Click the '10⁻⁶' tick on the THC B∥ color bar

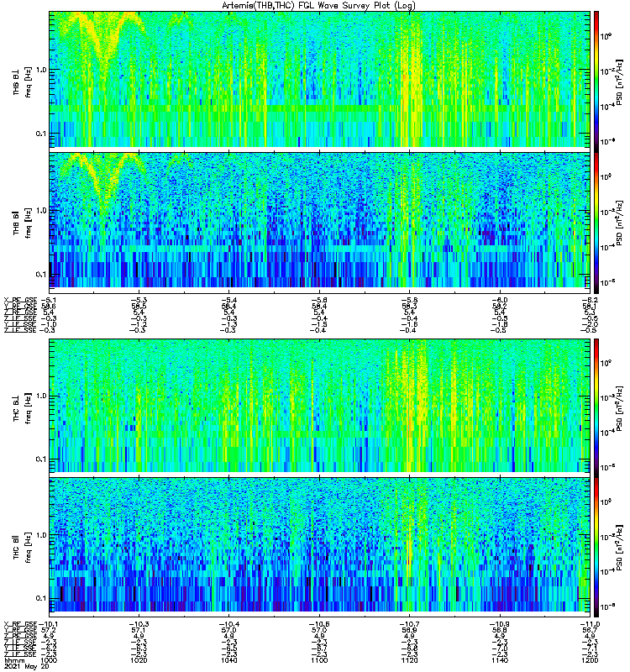click(x=606, y=606)
